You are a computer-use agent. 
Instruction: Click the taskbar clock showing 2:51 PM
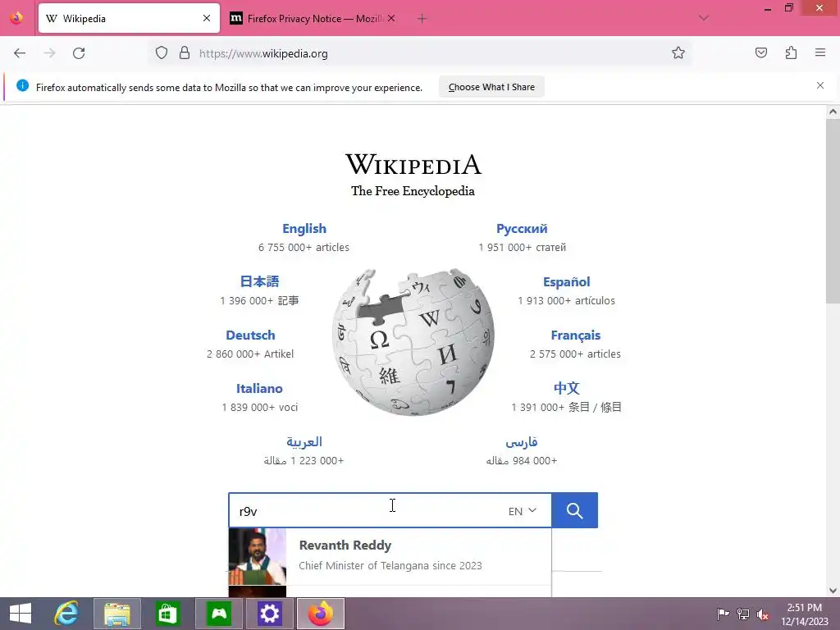pyautogui.click(x=804, y=614)
